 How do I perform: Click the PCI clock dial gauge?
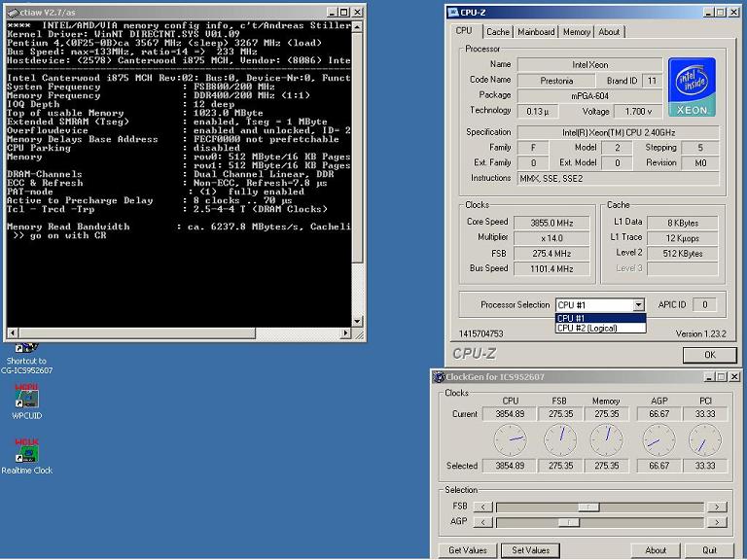click(x=705, y=440)
